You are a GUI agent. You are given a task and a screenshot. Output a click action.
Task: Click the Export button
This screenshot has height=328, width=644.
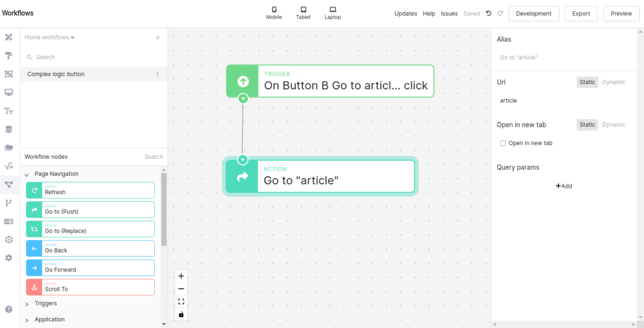[581, 13]
